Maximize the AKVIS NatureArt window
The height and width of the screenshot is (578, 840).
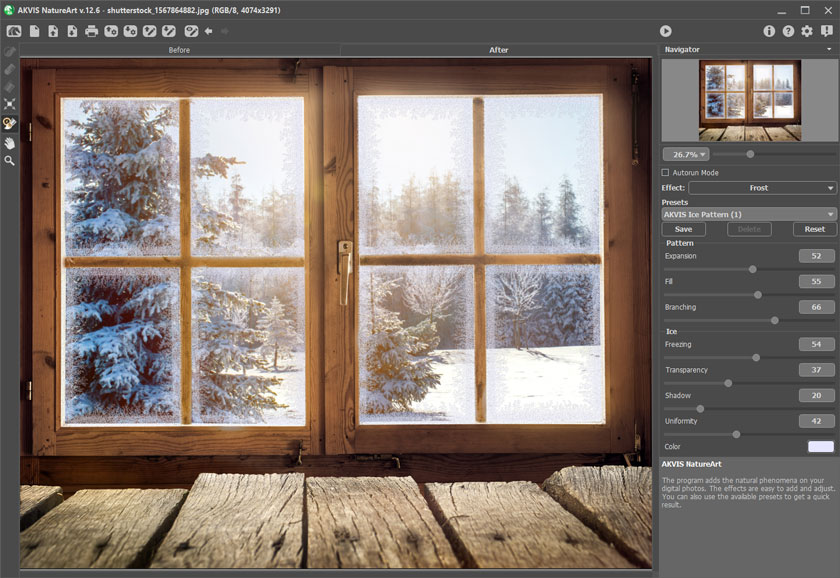pyautogui.click(x=805, y=10)
